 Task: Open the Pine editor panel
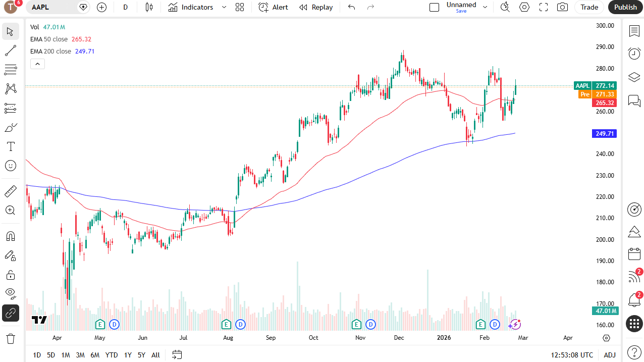pos(634,232)
